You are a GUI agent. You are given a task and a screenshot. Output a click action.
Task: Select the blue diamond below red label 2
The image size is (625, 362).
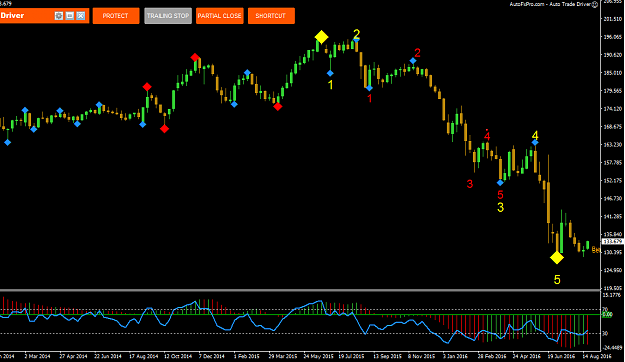(x=413, y=61)
